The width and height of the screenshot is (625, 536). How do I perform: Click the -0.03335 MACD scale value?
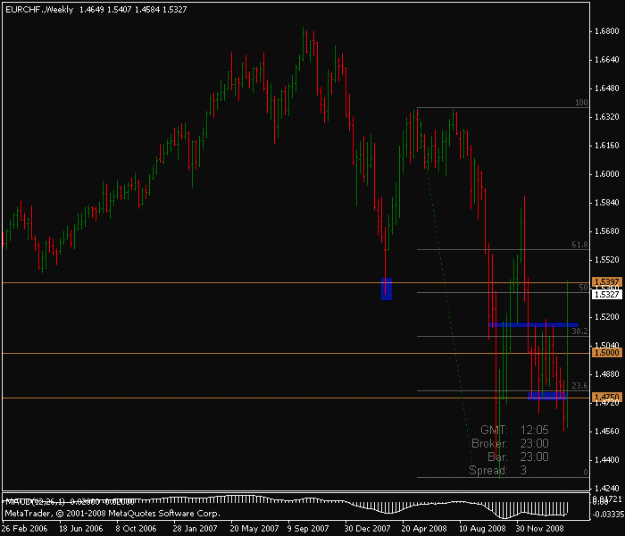click(608, 514)
